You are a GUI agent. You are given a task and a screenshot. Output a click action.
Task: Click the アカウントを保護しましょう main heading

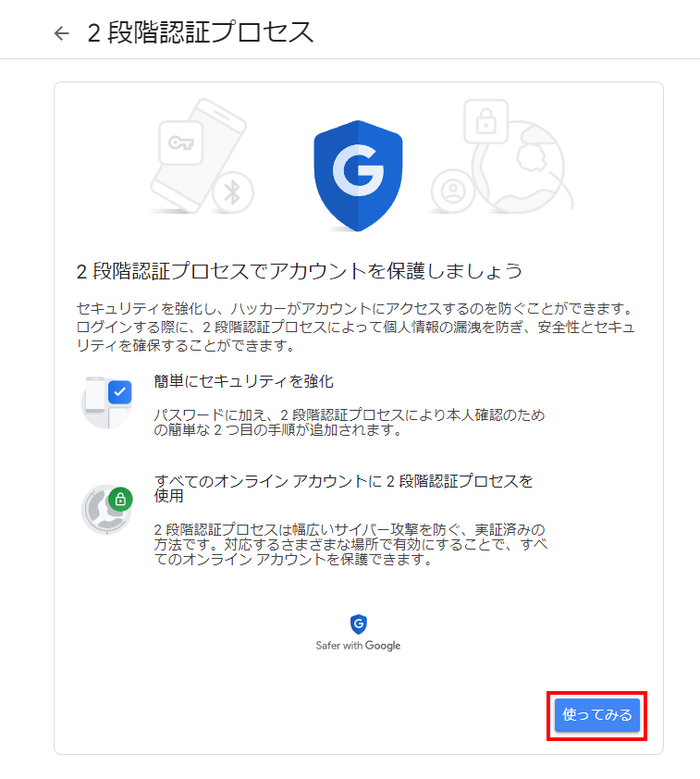point(299,271)
